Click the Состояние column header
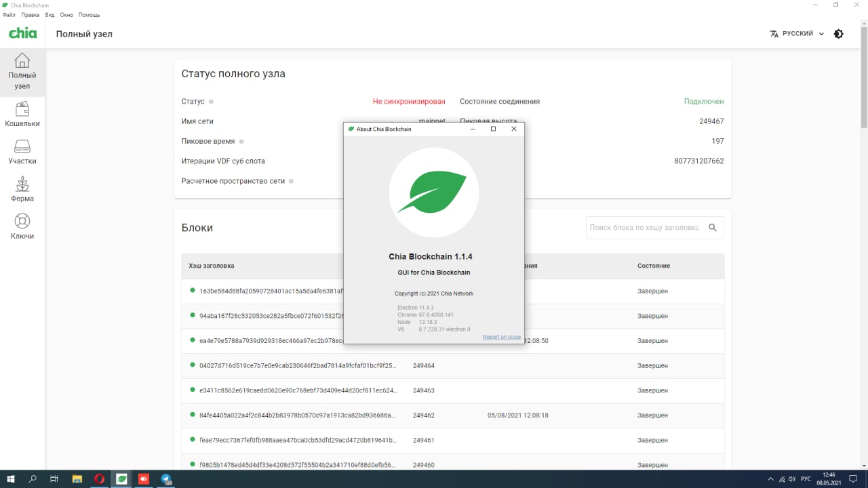The height and width of the screenshot is (488, 868). click(654, 266)
